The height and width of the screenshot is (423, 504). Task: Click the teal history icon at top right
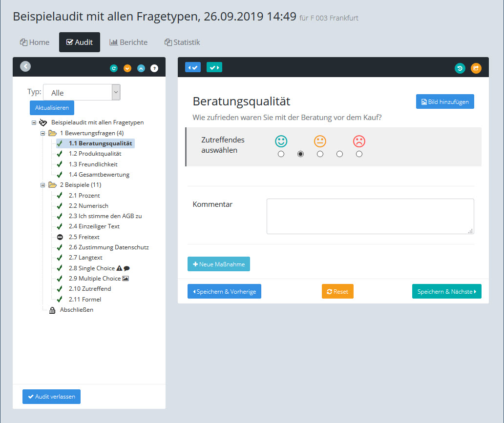pos(460,68)
